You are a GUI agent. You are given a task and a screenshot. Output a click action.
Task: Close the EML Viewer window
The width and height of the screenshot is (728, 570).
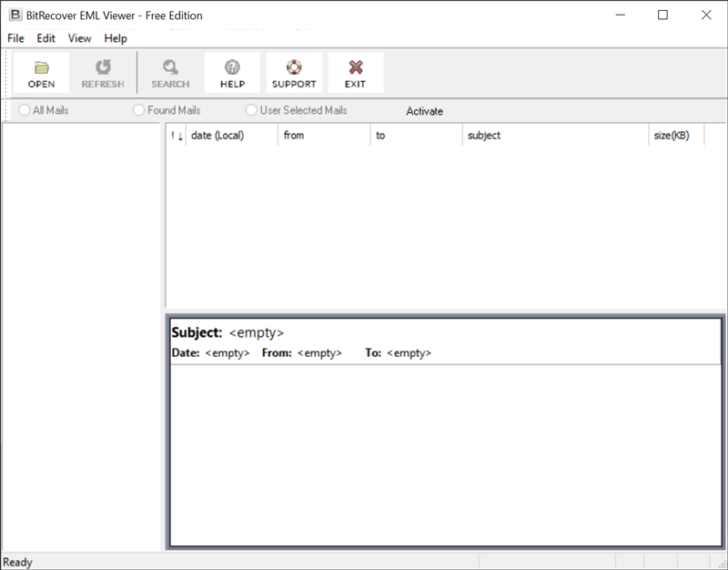[706, 15]
